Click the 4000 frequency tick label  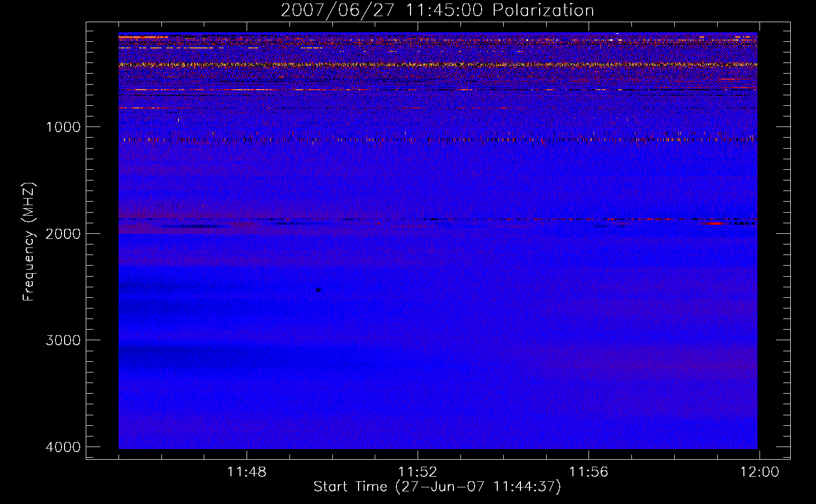(63, 447)
